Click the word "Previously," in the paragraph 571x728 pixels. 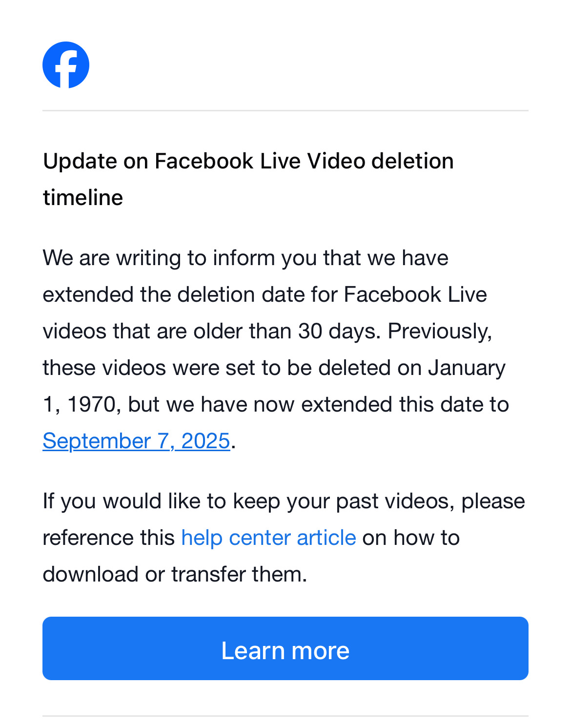click(440, 331)
